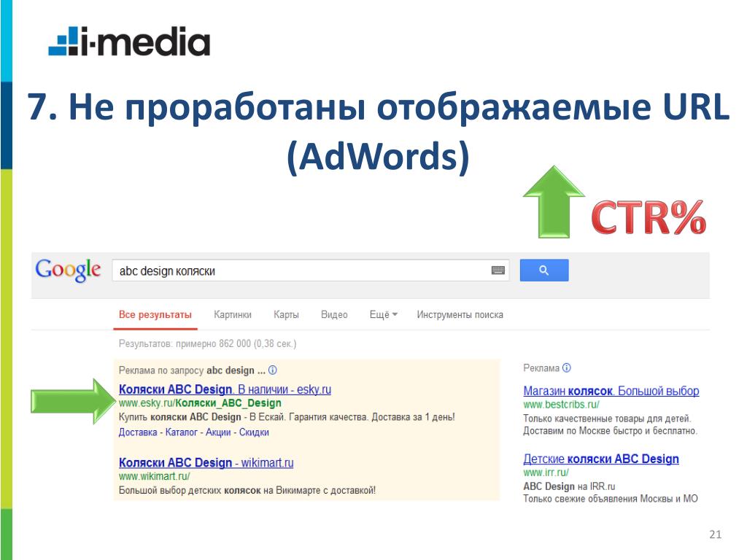The image size is (747, 560).
Task: Open the on-screen keyboard icon
Action: point(498,271)
